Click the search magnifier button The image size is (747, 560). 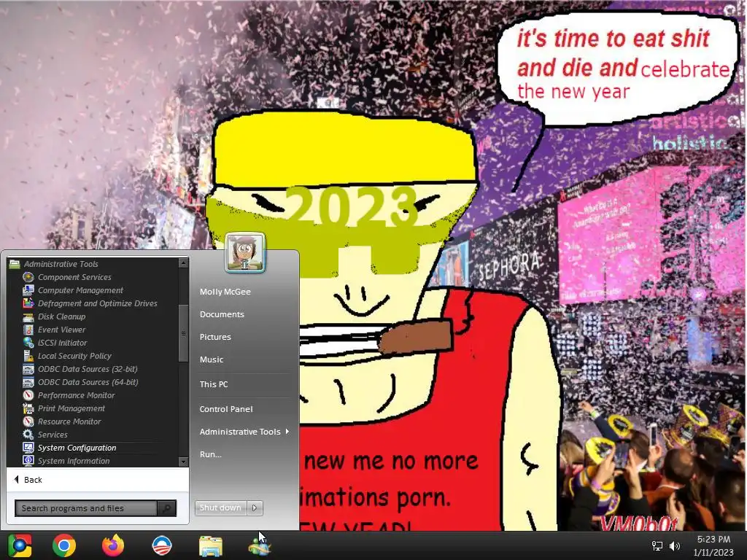(x=167, y=508)
